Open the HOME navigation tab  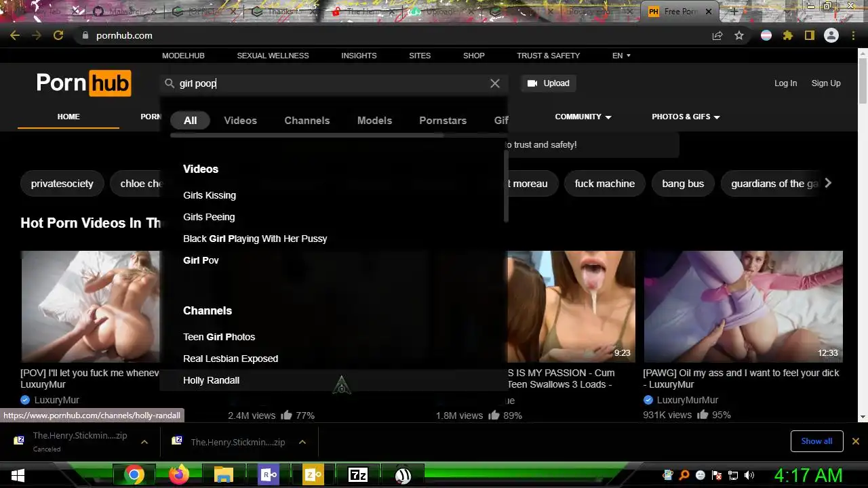[x=68, y=117]
